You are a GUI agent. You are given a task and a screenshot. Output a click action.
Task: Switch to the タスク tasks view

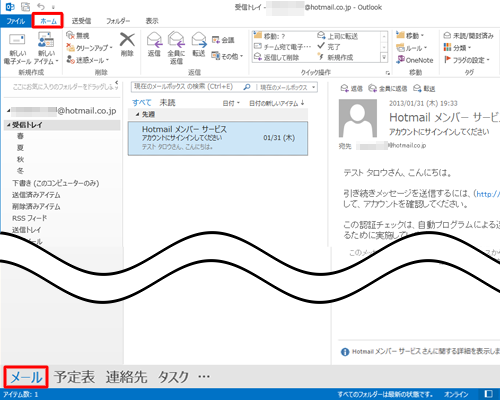[173, 377]
